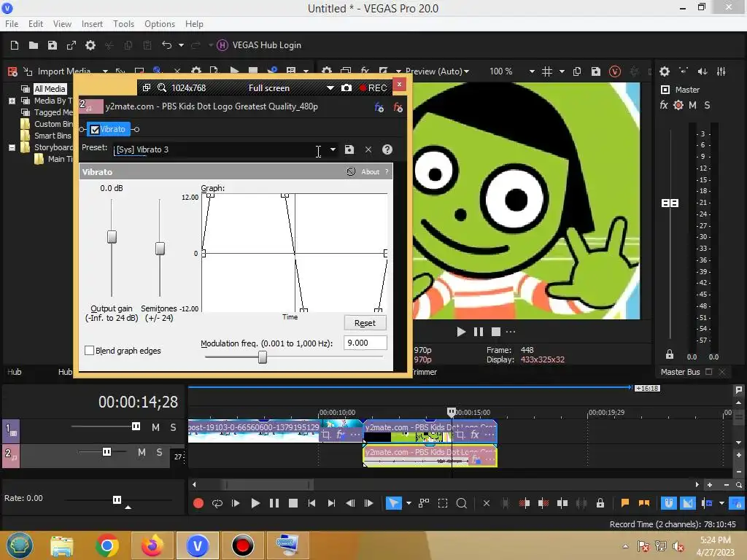Open the preview grid overlay dropdown arrow
747x560 pixels.
click(x=562, y=71)
